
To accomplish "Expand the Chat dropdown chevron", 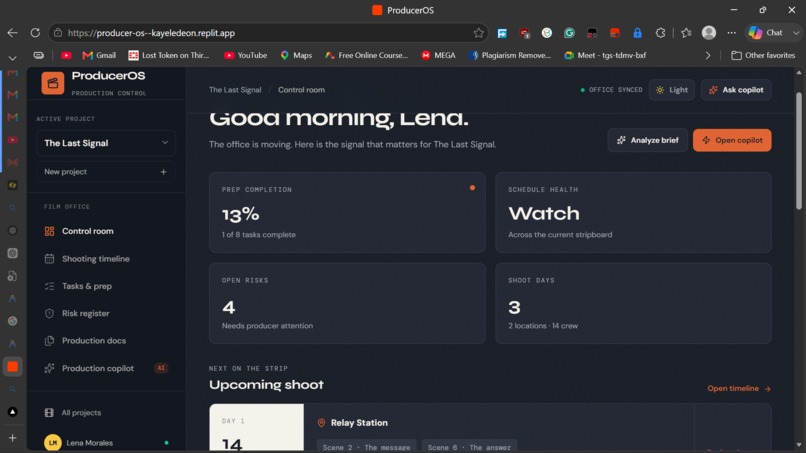I will tap(796, 33).
